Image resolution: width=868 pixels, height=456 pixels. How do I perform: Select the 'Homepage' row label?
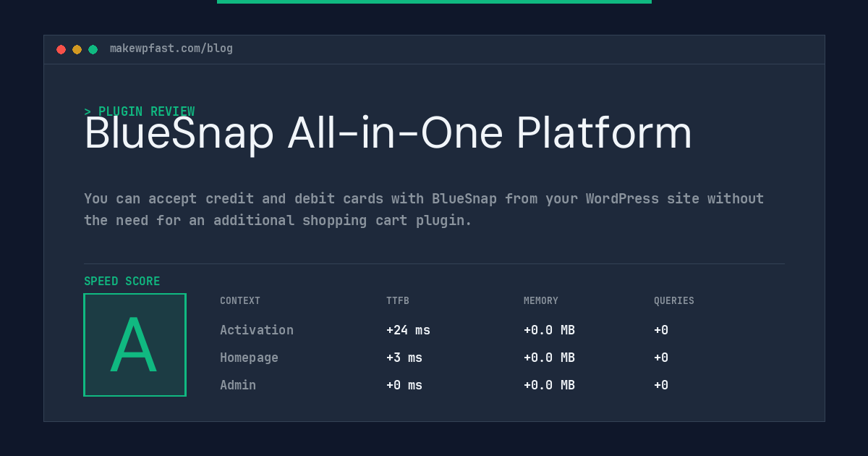coord(249,358)
